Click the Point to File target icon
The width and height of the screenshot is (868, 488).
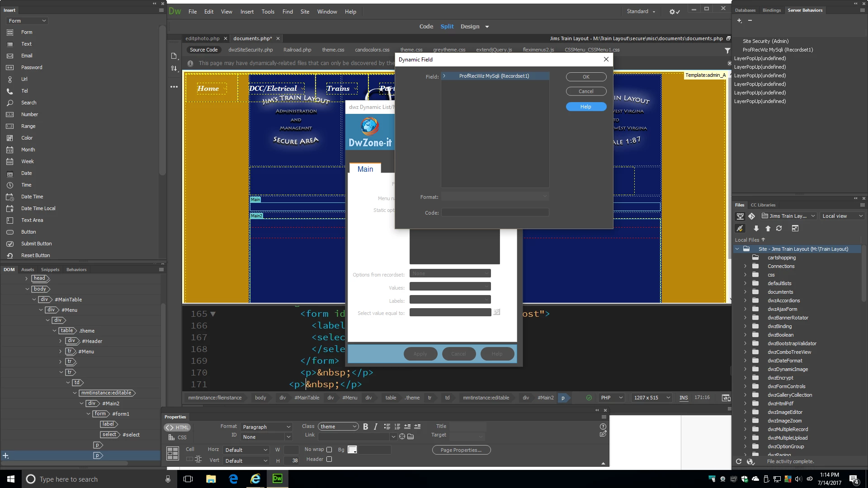[402, 436]
